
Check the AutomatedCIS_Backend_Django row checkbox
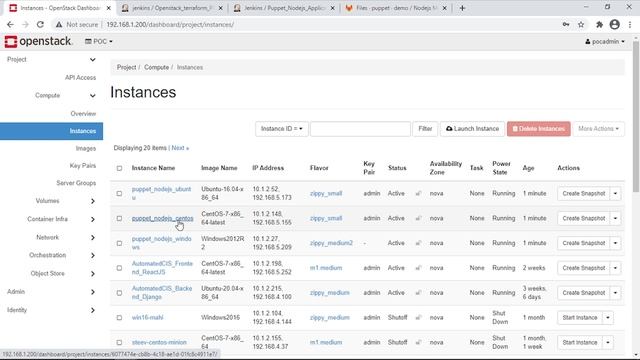click(x=119, y=293)
